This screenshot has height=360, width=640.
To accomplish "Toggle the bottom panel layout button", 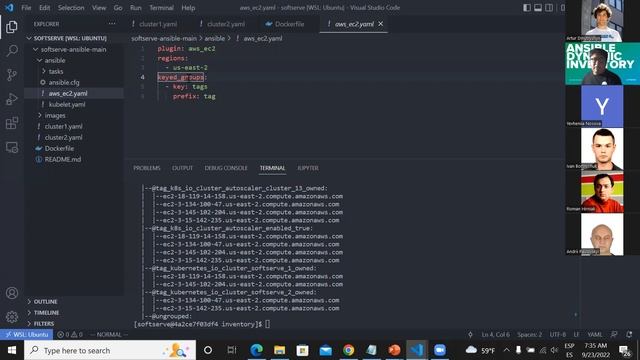I will point(538,7).
